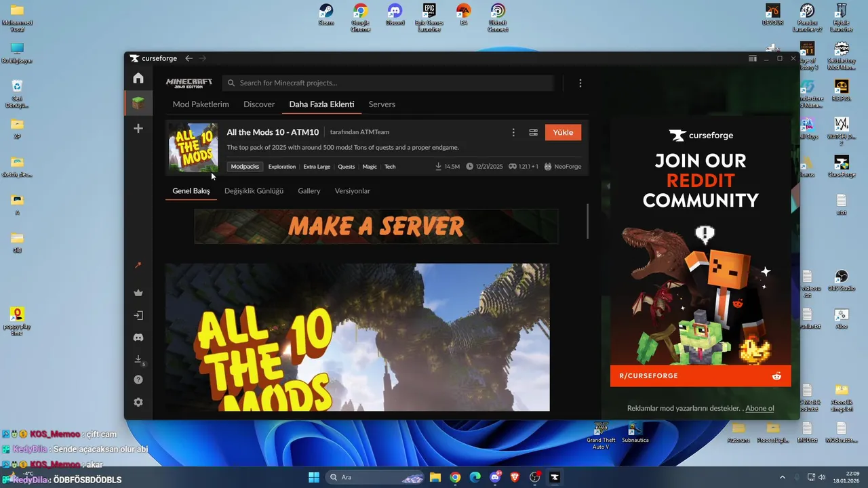Open the Versiyonlar tab
This screenshot has width=868, height=488.
[352, 191]
